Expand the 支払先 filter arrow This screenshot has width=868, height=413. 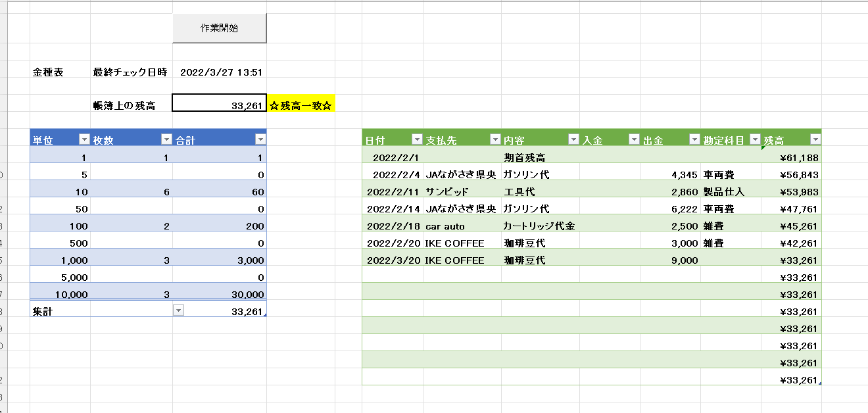(495, 139)
